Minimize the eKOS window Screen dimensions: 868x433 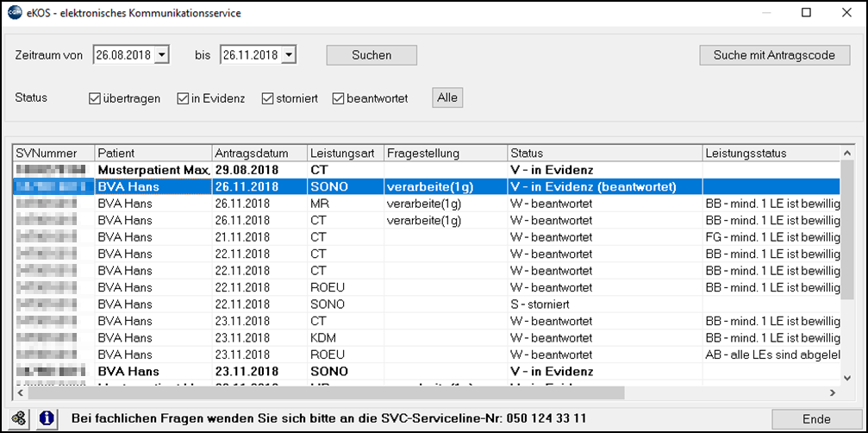[766, 13]
